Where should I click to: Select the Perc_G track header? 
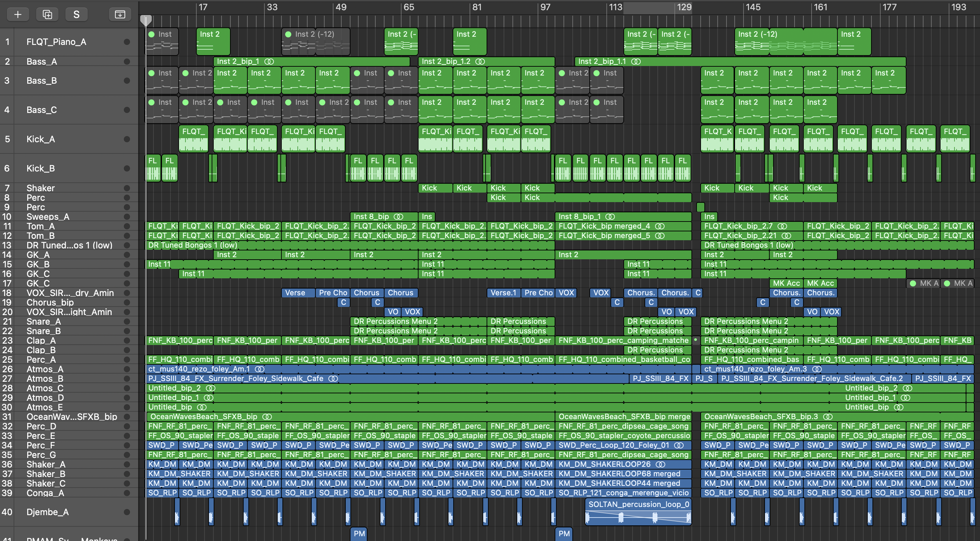pyautogui.click(x=69, y=455)
